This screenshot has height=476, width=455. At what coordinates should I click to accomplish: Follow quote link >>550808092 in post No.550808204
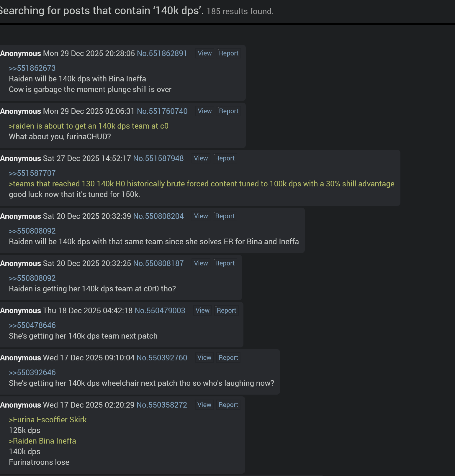click(32, 231)
